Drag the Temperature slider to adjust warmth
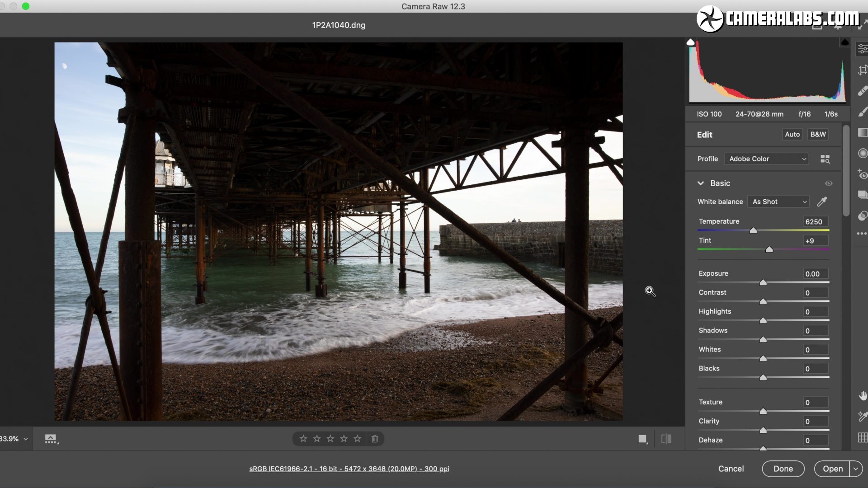 coord(752,230)
